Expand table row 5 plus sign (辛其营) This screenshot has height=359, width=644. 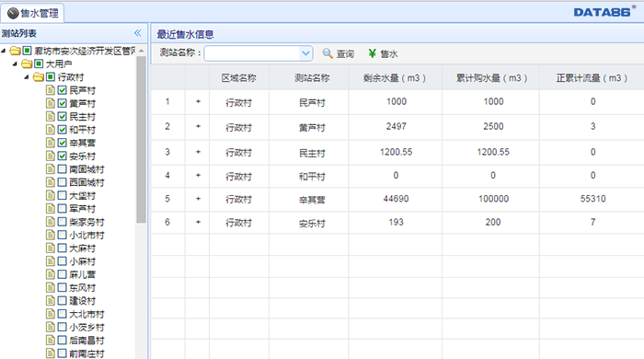(198, 199)
